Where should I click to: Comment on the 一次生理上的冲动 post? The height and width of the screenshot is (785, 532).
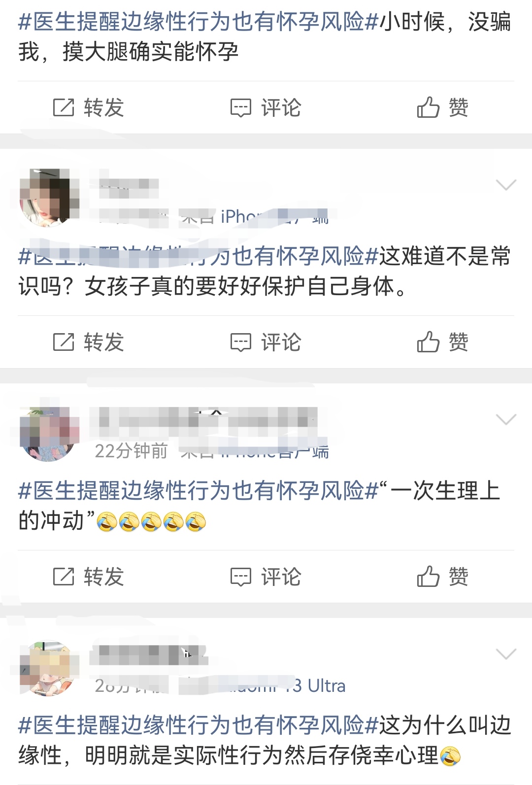pos(266,577)
